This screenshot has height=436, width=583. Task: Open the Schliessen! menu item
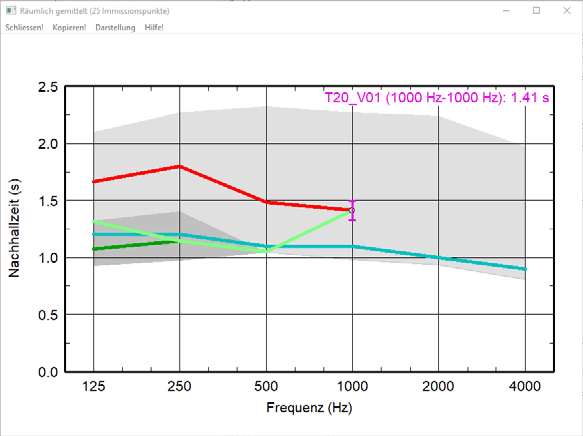(24, 28)
